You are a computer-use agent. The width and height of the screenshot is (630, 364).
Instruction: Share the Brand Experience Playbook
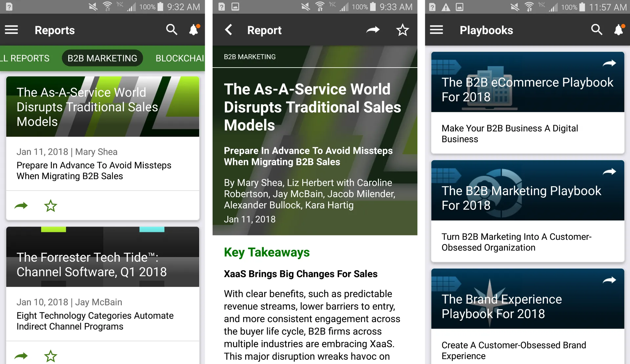pos(609,280)
